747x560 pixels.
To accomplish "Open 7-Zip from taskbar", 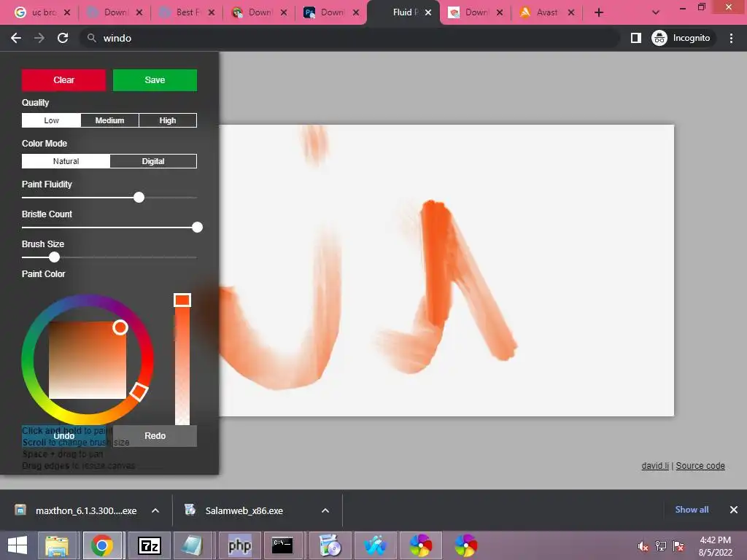I will click(149, 545).
